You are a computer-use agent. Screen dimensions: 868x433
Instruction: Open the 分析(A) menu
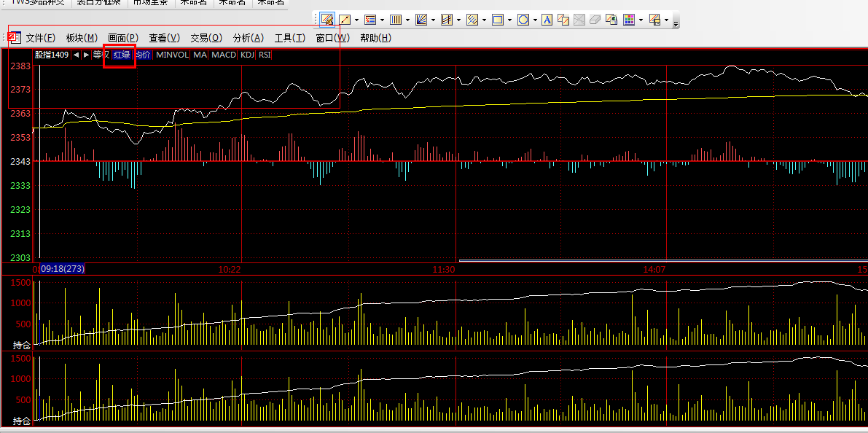pos(248,38)
